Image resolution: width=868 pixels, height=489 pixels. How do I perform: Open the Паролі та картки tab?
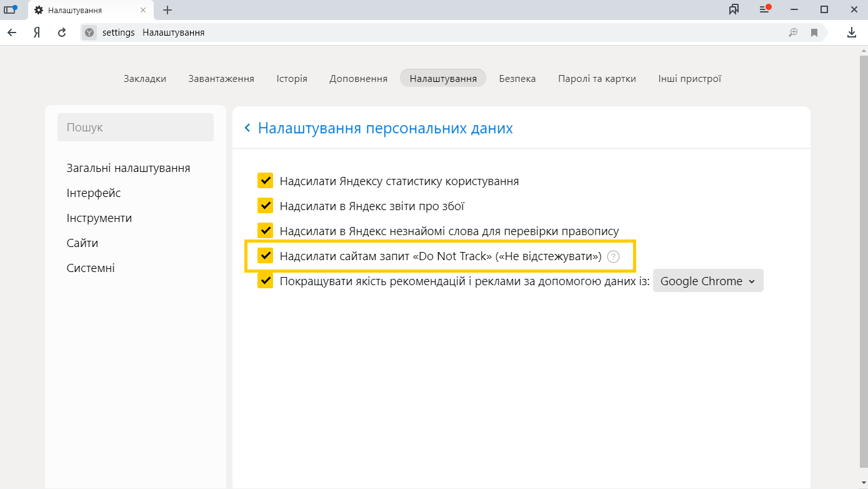tap(597, 78)
